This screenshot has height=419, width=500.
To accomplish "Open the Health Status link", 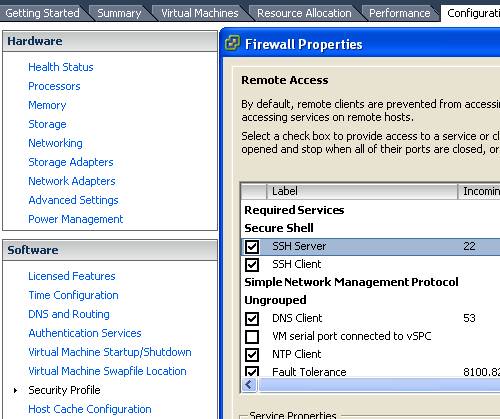I will (x=61, y=67).
